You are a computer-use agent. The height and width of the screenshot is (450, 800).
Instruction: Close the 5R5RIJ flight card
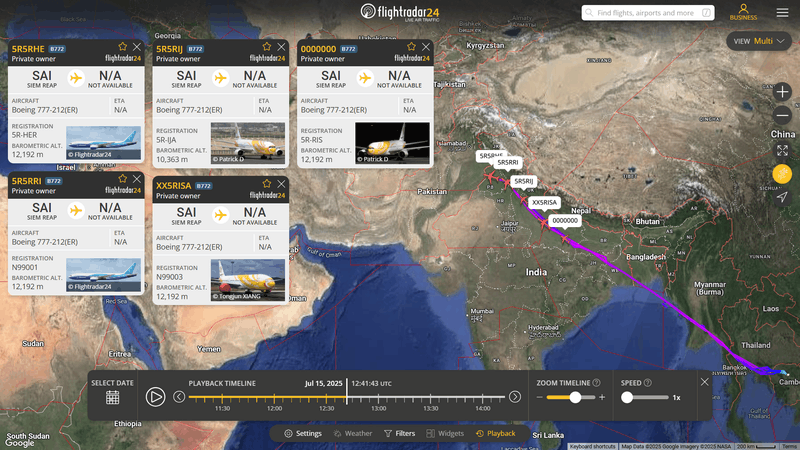[x=281, y=46]
